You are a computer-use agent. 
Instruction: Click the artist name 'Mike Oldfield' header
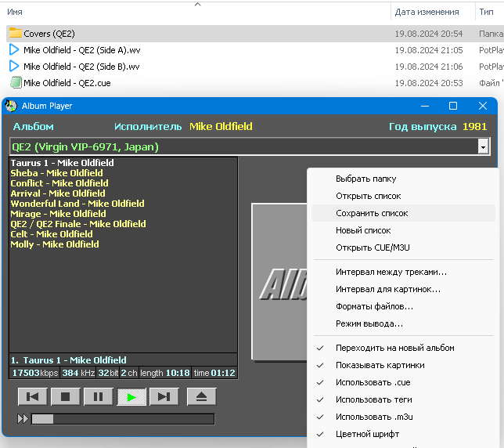[x=221, y=126]
